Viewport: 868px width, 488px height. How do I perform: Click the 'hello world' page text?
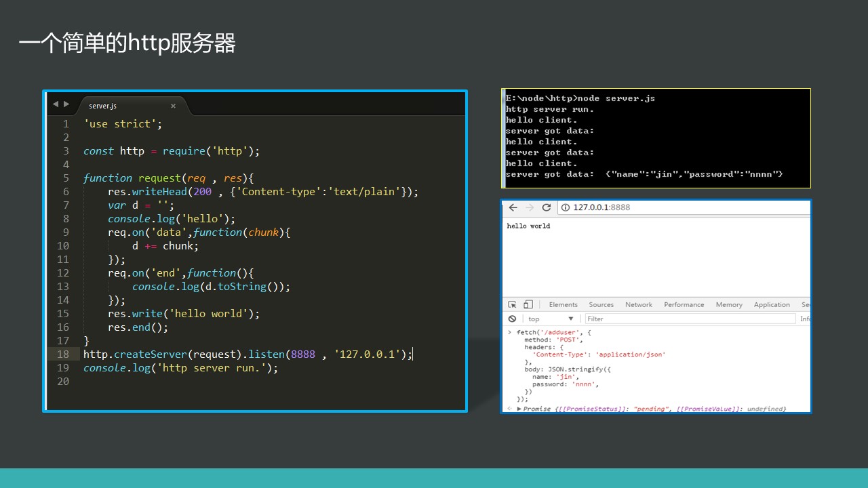528,226
